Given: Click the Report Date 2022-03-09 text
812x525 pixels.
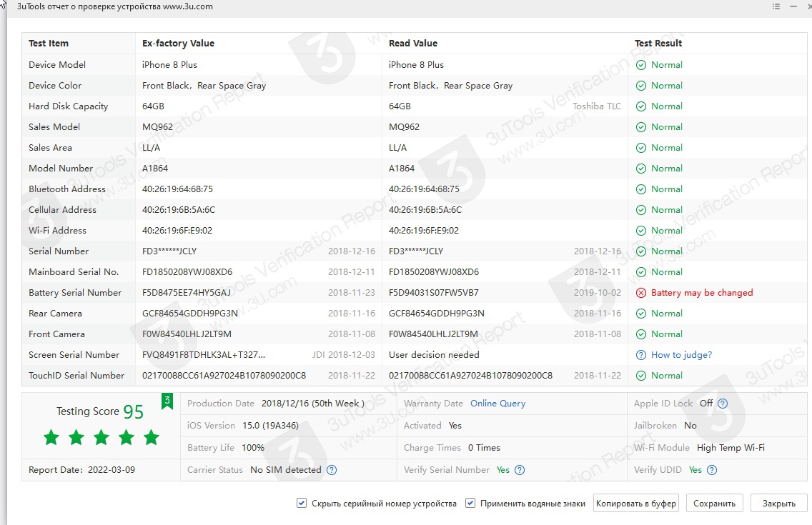Looking at the screenshot, I should [x=81, y=470].
